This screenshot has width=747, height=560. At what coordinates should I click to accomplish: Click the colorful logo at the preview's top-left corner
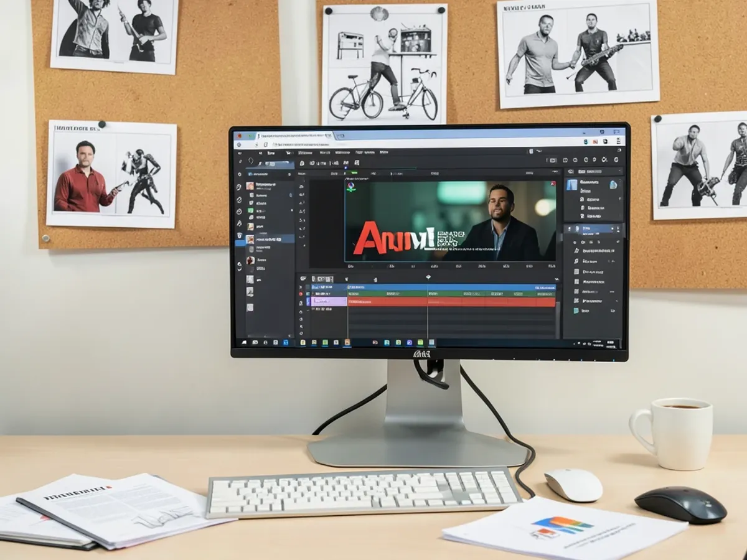coord(351,186)
